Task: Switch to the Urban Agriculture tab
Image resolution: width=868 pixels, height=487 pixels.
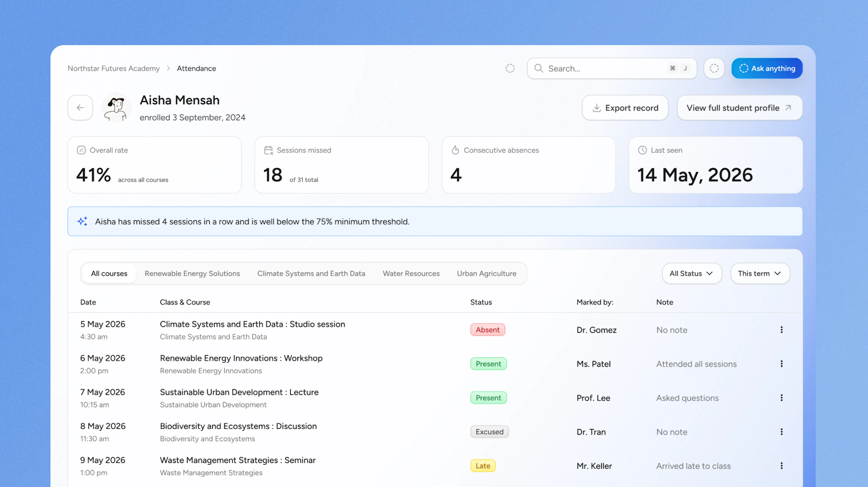Action: click(487, 273)
